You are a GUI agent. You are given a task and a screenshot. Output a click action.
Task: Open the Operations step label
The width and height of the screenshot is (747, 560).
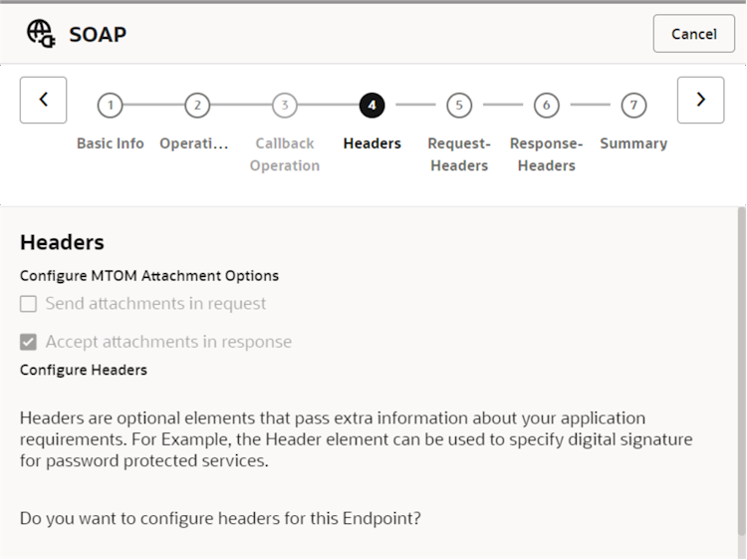(194, 143)
